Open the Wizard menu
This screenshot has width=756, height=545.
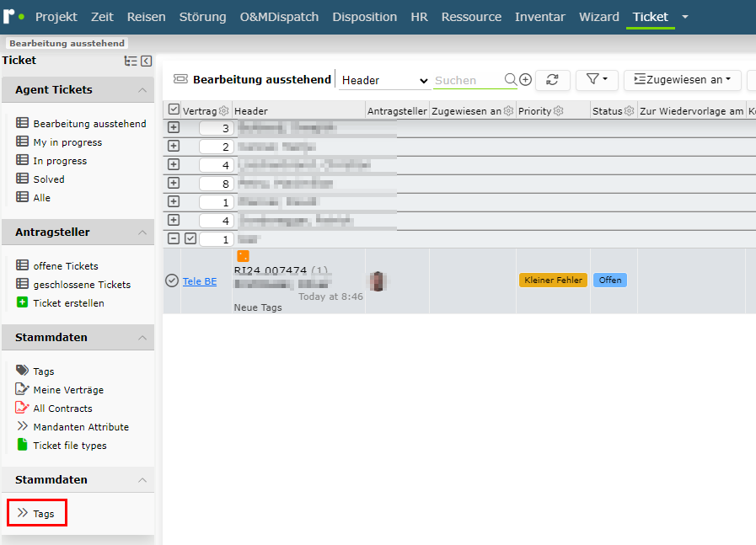(599, 17)
